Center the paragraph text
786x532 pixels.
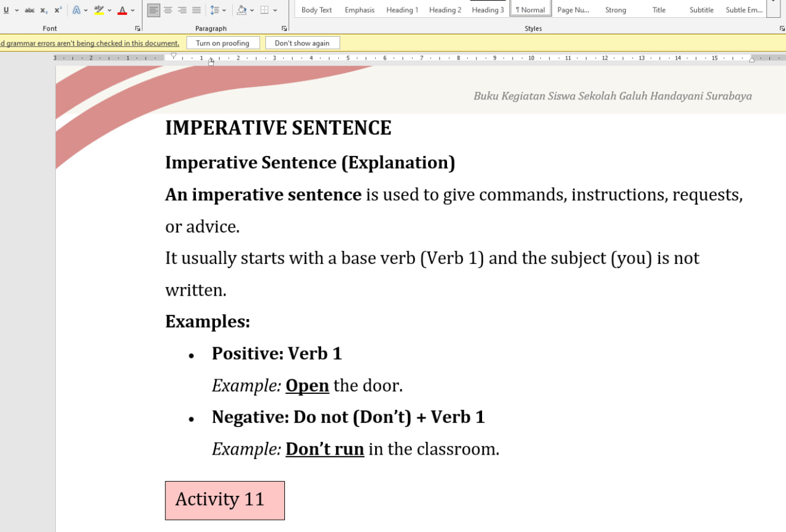tap(168, 10)
